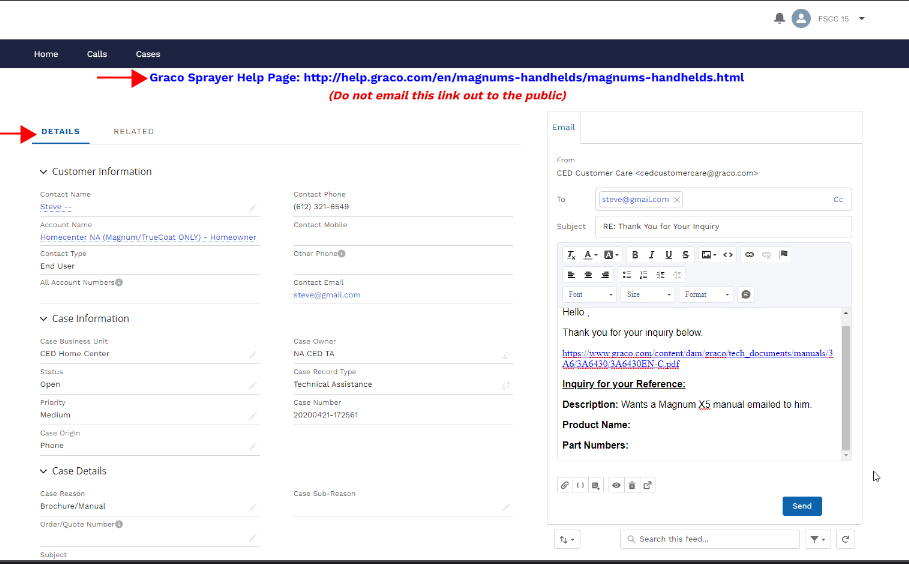Image resolution: width=909 pixels, height=564 pixels.
Task: Open the Calls nav item
Action: (x=97, y=54)
